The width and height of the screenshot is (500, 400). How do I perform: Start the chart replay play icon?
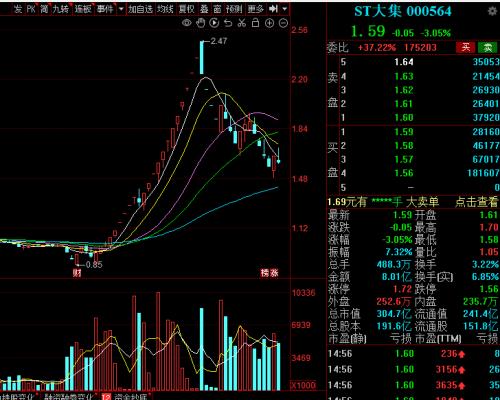click(214, 23)
